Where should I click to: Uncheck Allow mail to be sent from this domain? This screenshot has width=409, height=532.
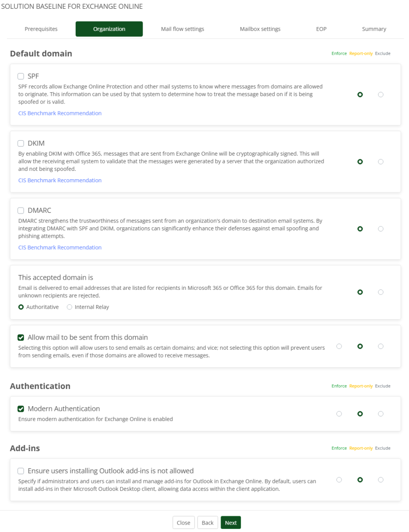(x=21, y=337)
